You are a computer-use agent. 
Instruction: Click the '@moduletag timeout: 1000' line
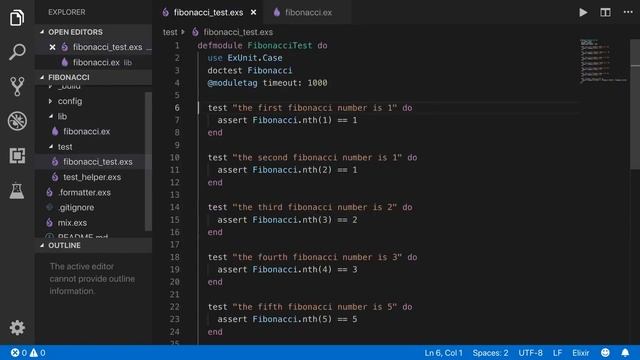click(267, 83)
